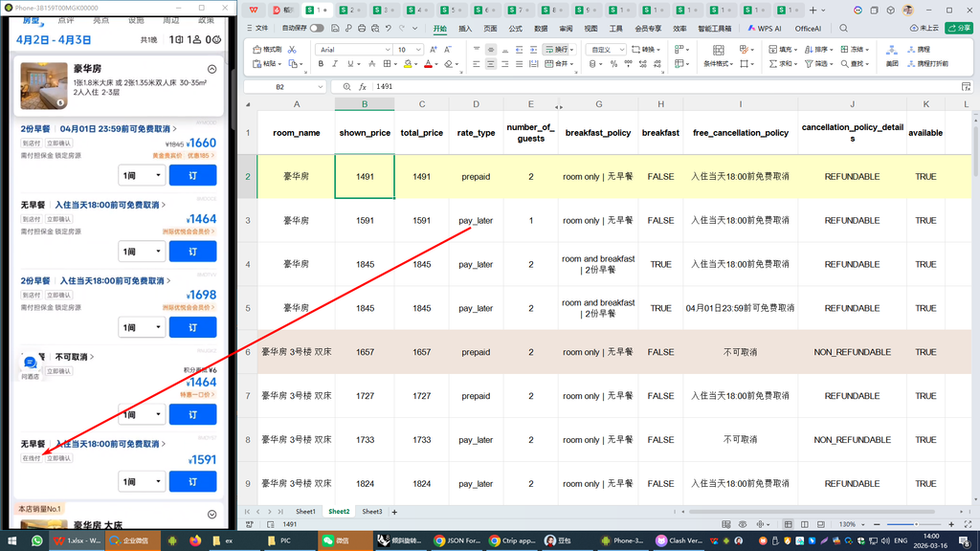The width and height of the screenshot is (980, 551).
Task: Toggle the auto-save (自动保存) switch
Action: coord(317,28)
